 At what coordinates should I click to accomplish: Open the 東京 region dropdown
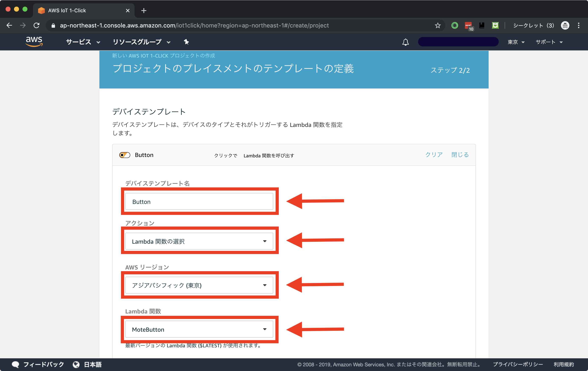pyautogui.click(x=516, y=42)
